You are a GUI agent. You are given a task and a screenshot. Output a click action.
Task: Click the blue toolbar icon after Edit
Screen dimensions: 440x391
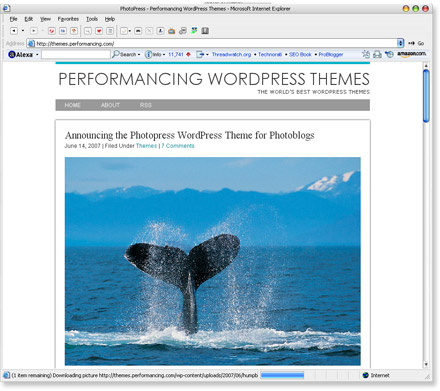coord(160,31)
